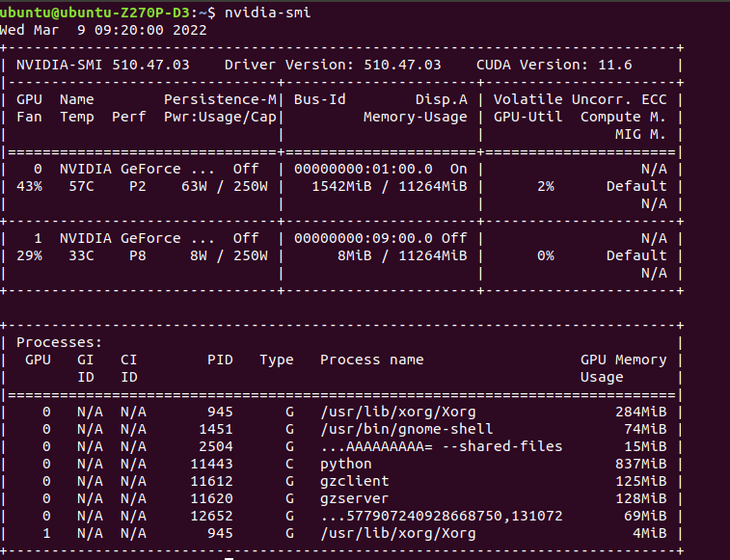Click the "gzclient" process name
The height and width of the screenshot is (560, 730).
coord(354,481)
